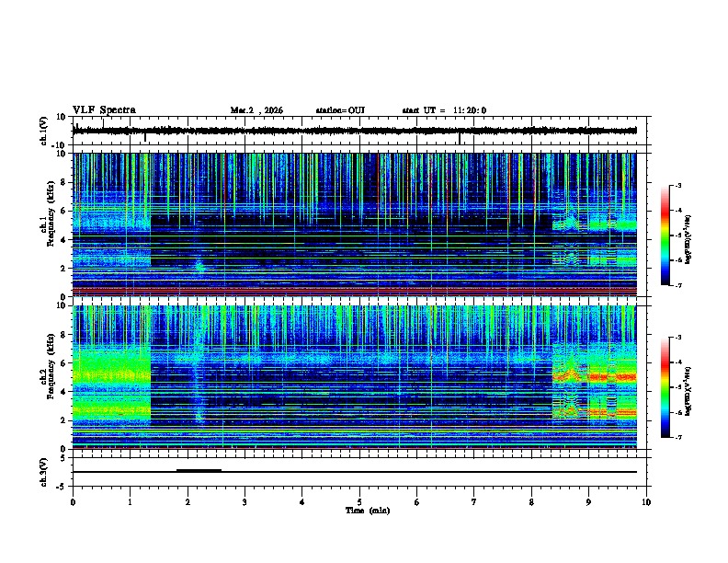
Task: Click the "0" tick on the time axis
Action: [x=73, y=502]
